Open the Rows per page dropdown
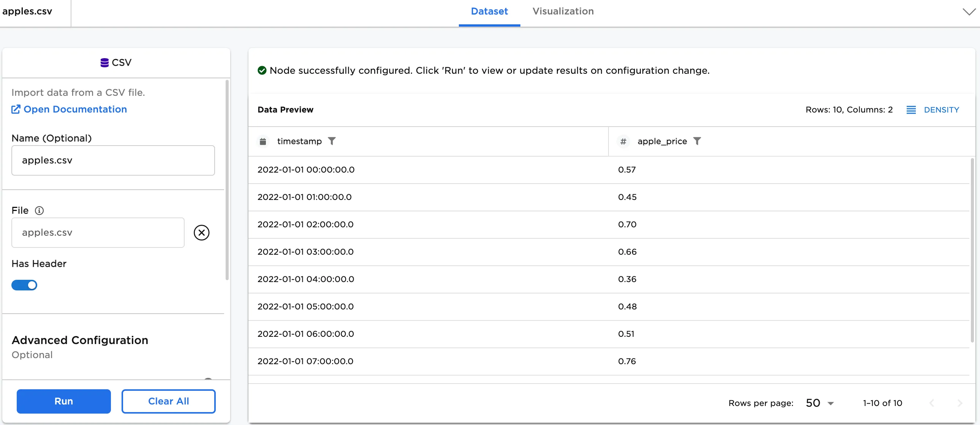Screen dimensions: 980x425 (819, 403)
